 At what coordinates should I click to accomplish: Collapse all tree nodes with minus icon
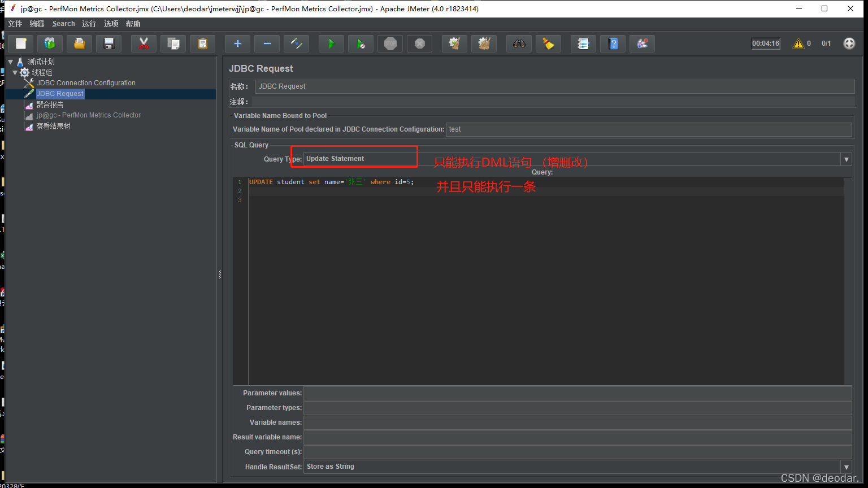(267, 43)
